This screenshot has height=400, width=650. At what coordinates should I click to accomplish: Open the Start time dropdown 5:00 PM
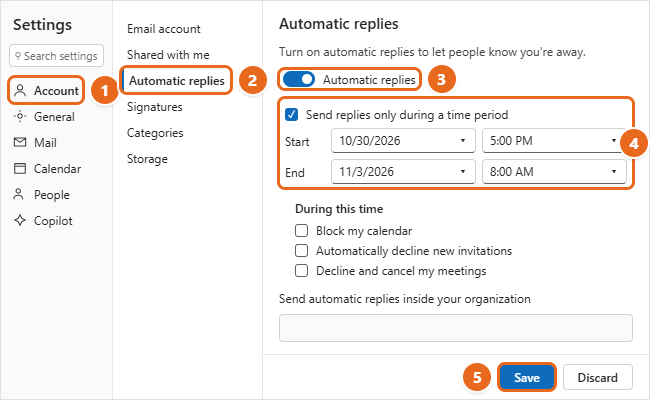pos(554,141)
